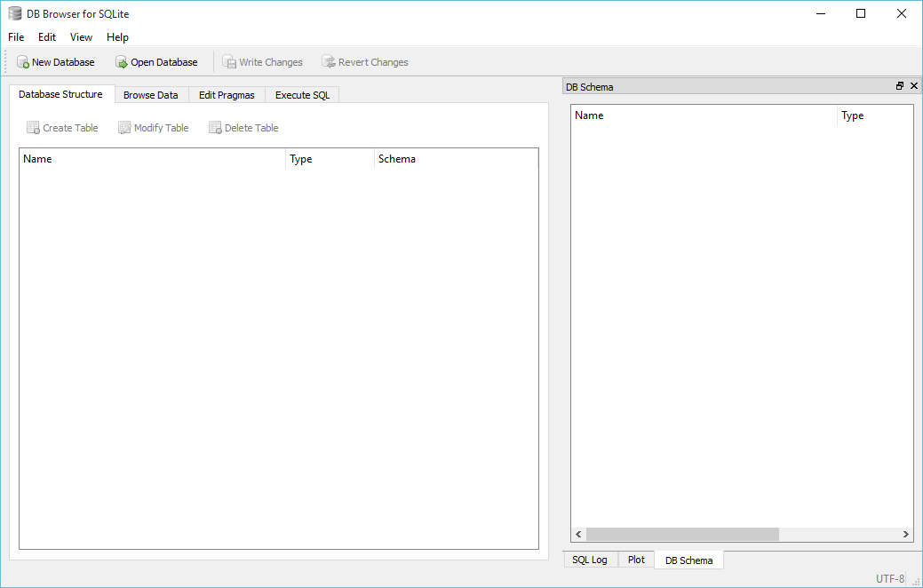The width and height of the screenshot is (923, 588).
Task: Select the Plot tab at bottom
Action: [636, 560]
